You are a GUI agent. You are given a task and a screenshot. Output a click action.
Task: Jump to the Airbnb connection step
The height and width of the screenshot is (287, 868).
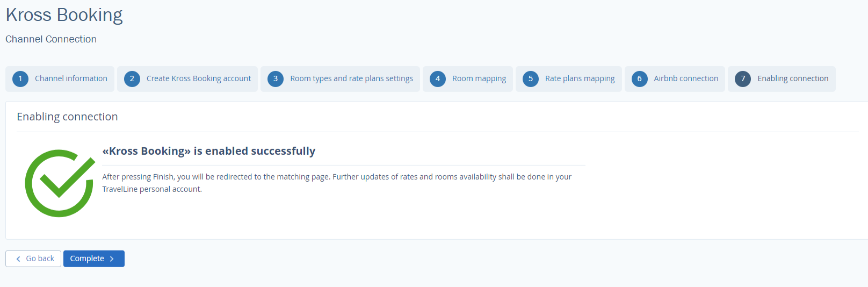pos(675,79)
